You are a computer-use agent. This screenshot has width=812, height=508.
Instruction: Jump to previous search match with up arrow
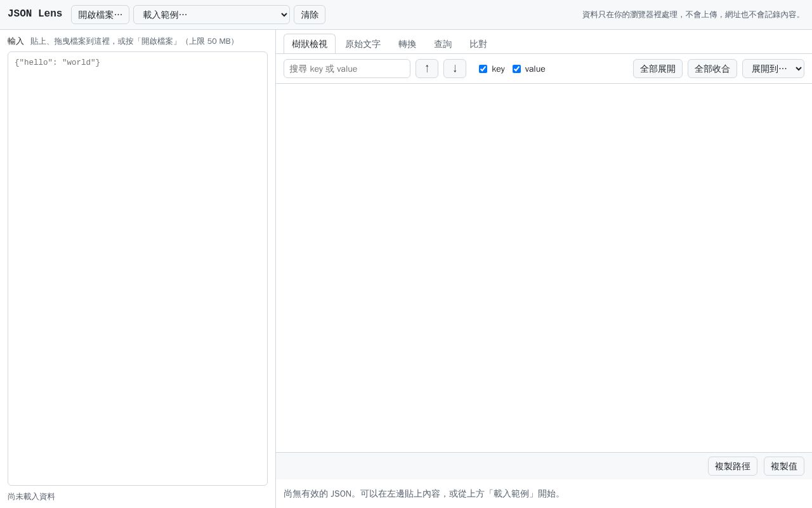427,69
